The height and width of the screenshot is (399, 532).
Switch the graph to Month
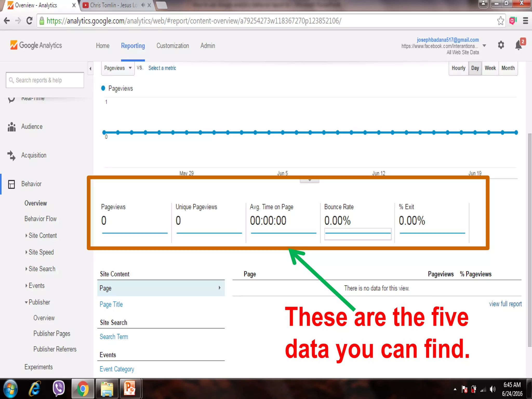(x=508, y=68)
